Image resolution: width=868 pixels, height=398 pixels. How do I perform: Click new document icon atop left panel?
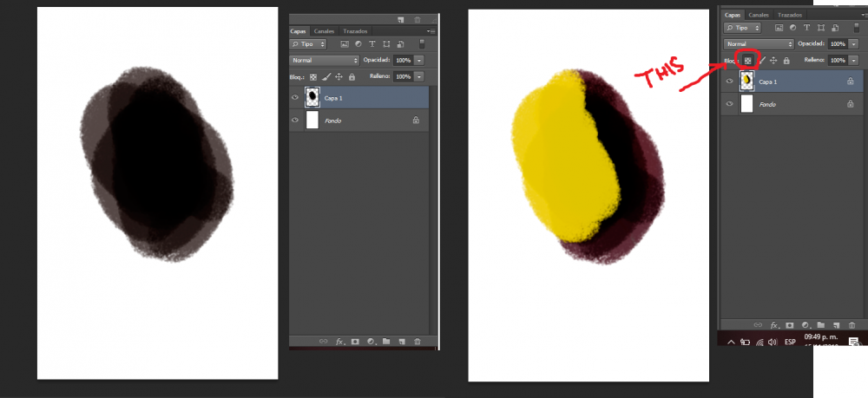point(400,20)
